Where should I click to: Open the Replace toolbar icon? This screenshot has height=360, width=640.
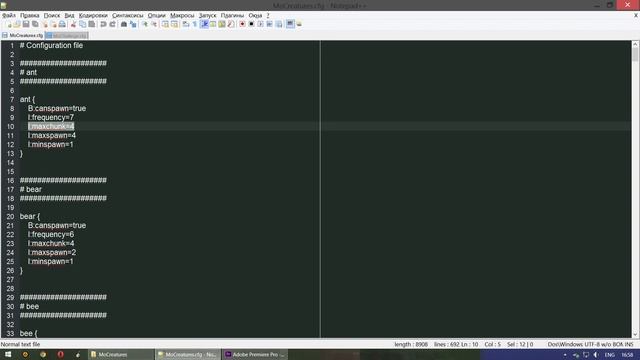[133, 24]
